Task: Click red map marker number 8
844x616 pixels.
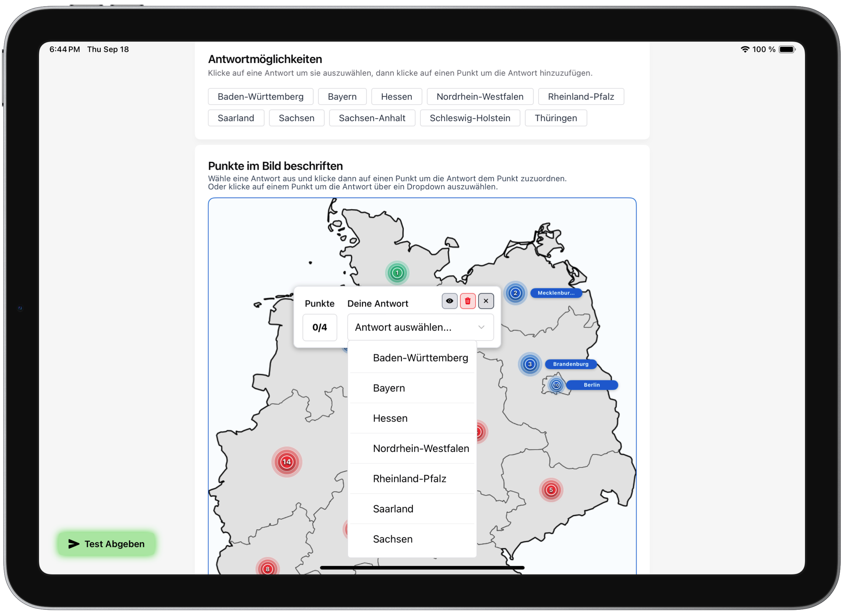Action: [267, 569]
